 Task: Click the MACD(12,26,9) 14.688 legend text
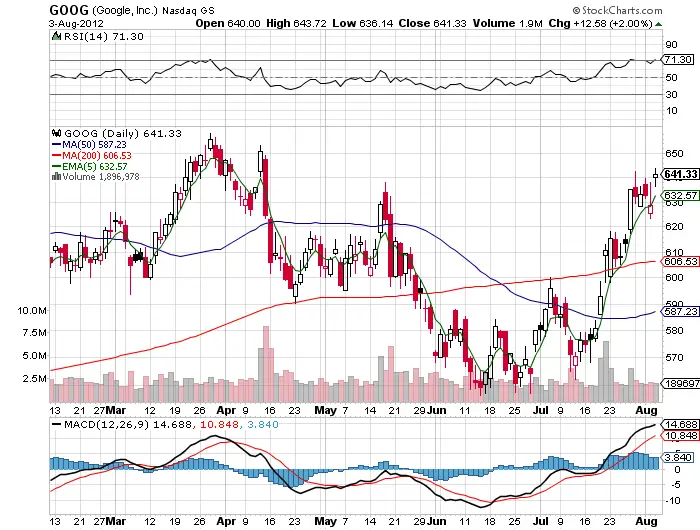[x=128, y=424]
